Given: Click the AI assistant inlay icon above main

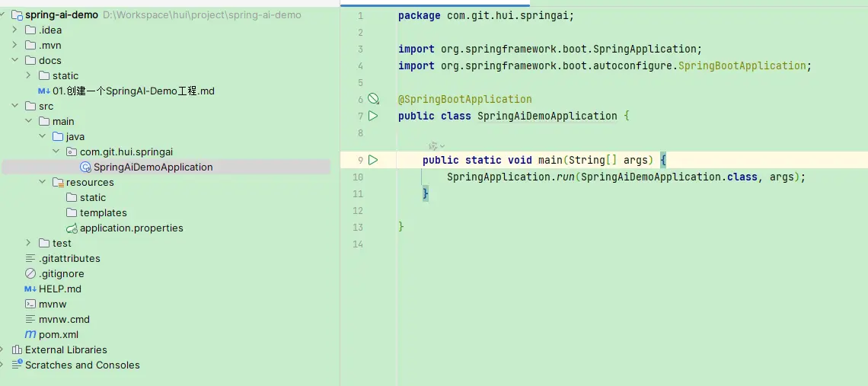Looking at the screenshot, I should point(434,145).
